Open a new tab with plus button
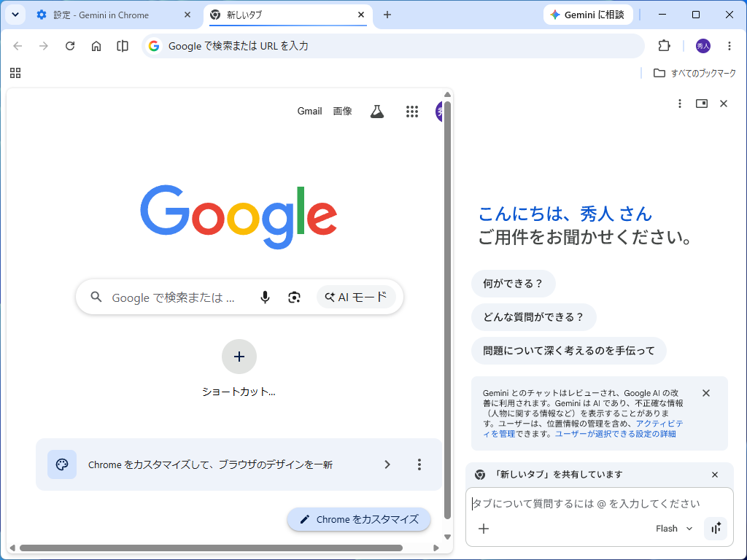 tap(387, 15)
